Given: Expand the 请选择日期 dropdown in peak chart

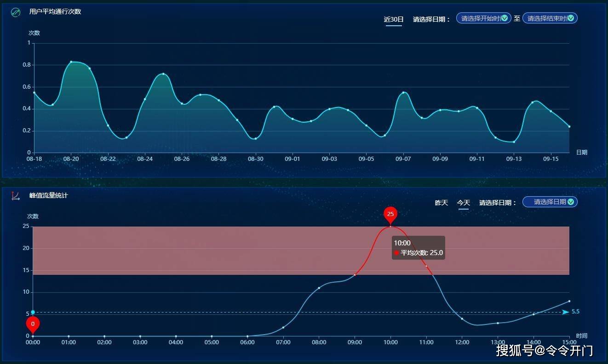Looking at the screenshot, I should click(549, 202).
